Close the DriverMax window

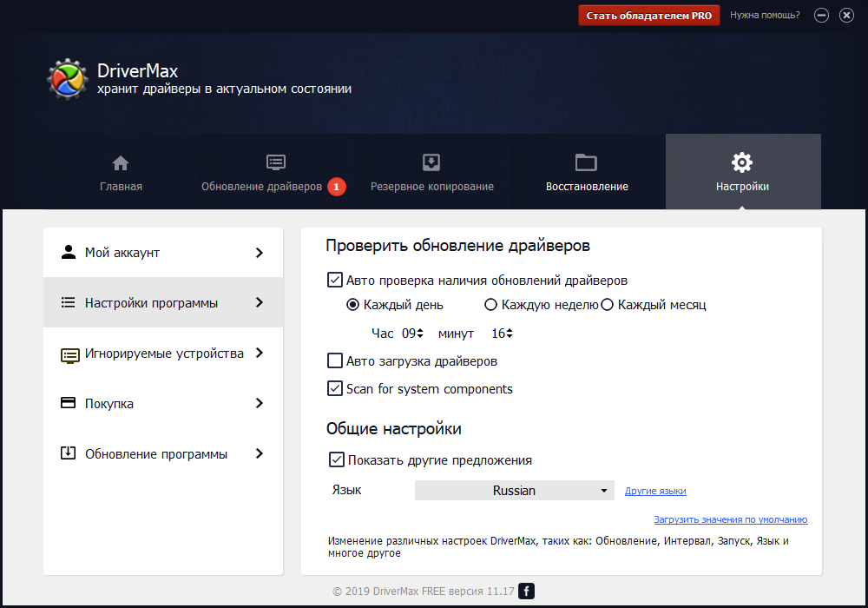[x=846, y=16]
